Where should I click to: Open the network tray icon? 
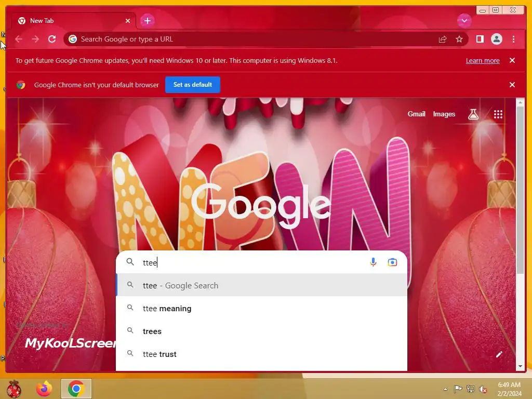(470, 389)
